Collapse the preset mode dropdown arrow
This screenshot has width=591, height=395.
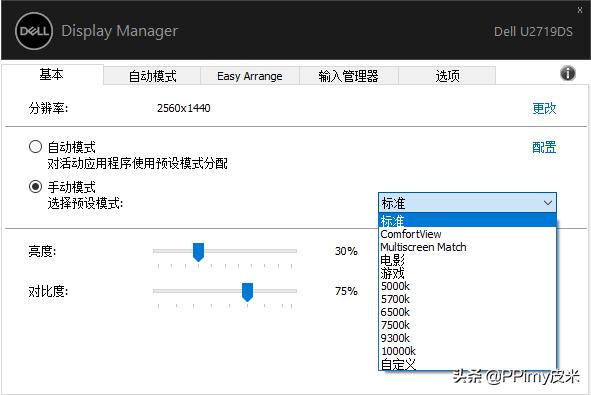click(548, 203)
